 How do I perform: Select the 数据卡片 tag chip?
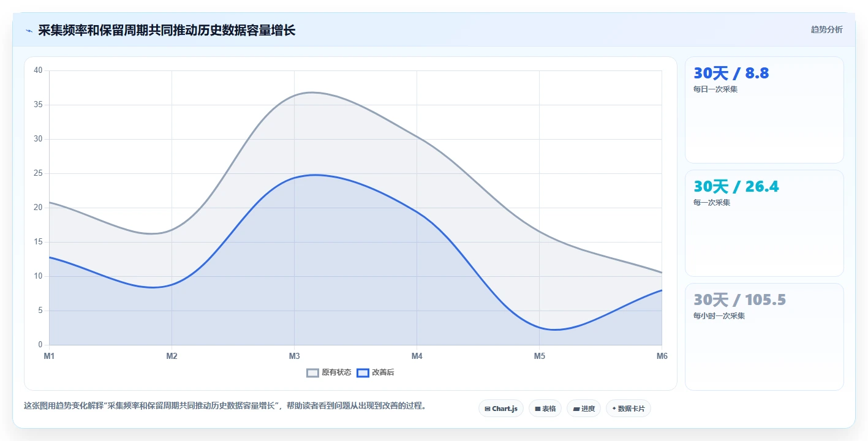[628, 409]
